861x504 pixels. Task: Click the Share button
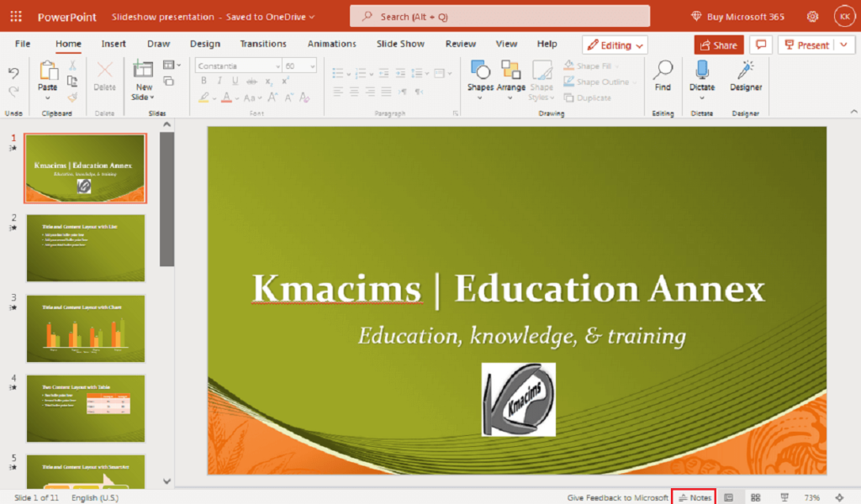[719, 45]
